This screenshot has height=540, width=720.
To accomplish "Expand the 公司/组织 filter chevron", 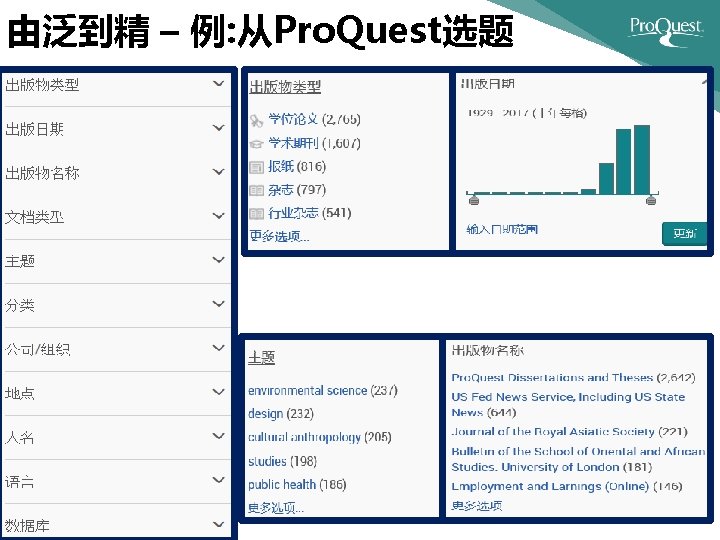I will (x=219, y=348).
